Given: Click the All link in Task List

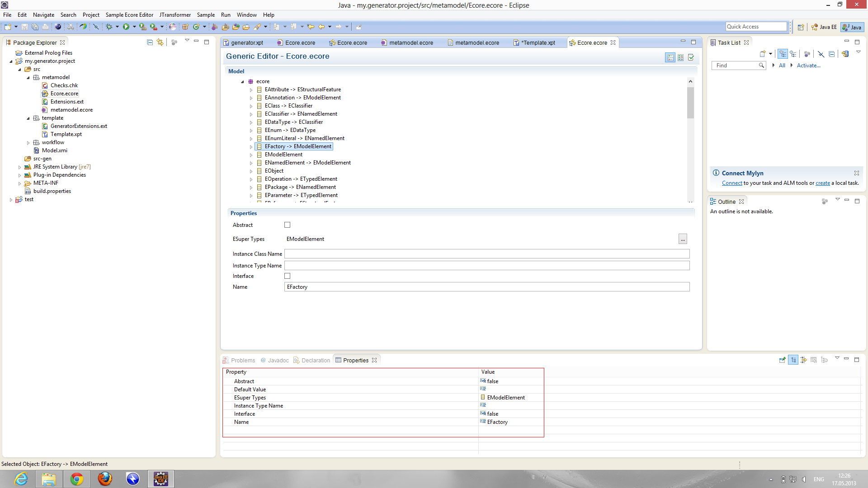Looking at the screenshot, I should pos(782,66).
